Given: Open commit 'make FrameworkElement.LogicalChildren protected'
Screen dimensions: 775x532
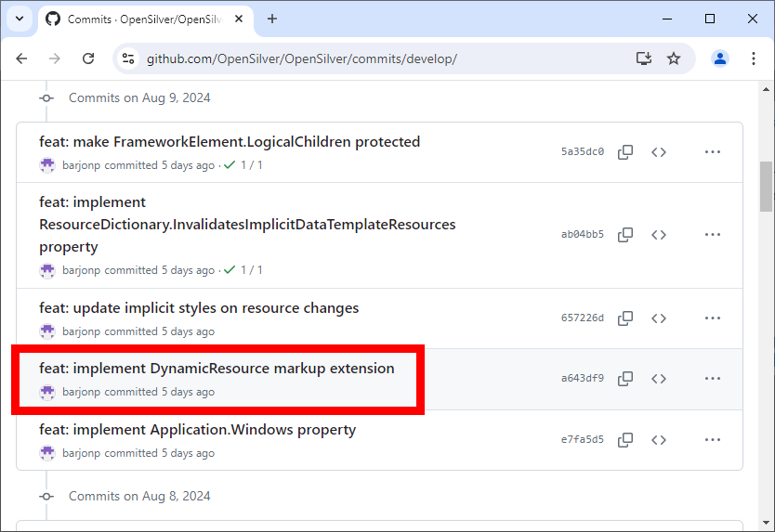Looking at the screenshot, I should [x=230, y=142].
